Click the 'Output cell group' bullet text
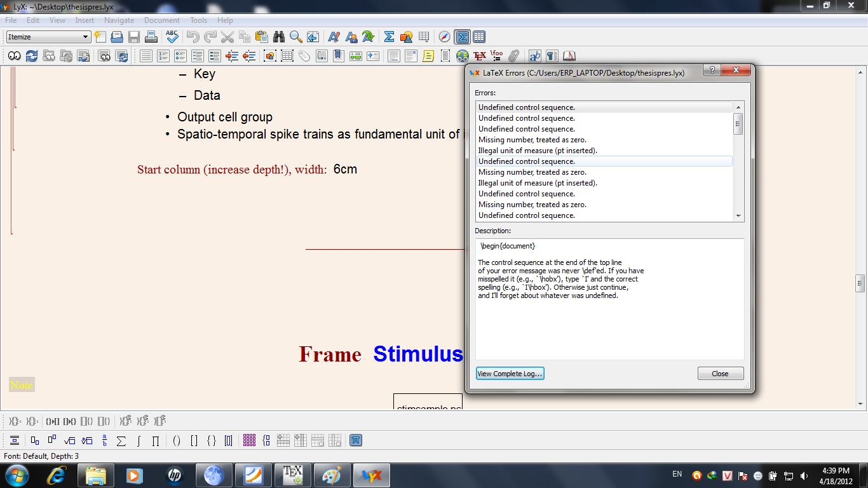Viewport: 868px width, 488px height. pos(225,117)
